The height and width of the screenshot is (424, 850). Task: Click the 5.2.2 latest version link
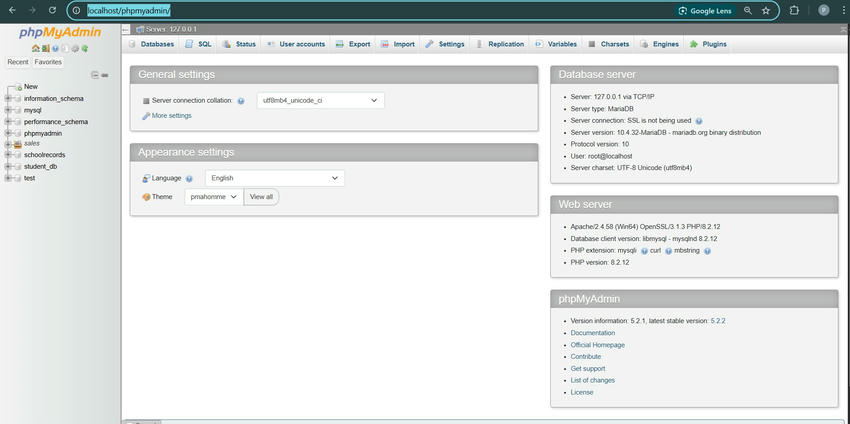(x=718, y=321)
